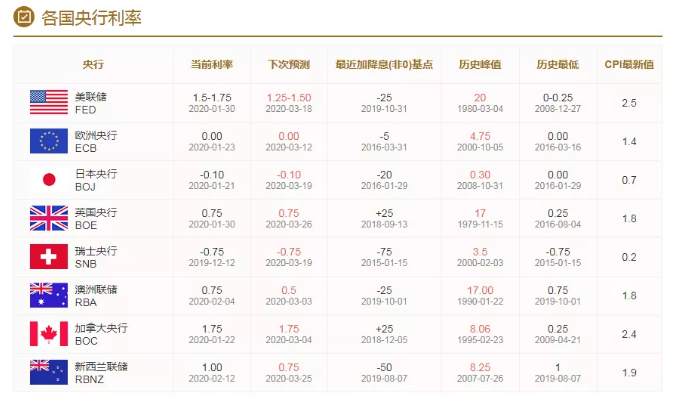Click RBA date 2020-02-04
The height and width of the screenshot is (402, 673).
point(212,302)
